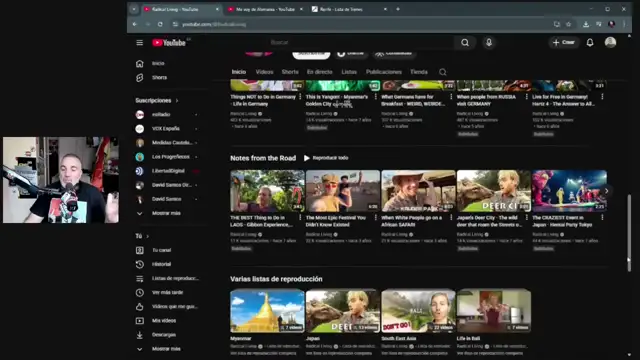640x360 pixels.
Task: Switch to Me voy de Alemania YouTube tab
Action: (265, 9)
